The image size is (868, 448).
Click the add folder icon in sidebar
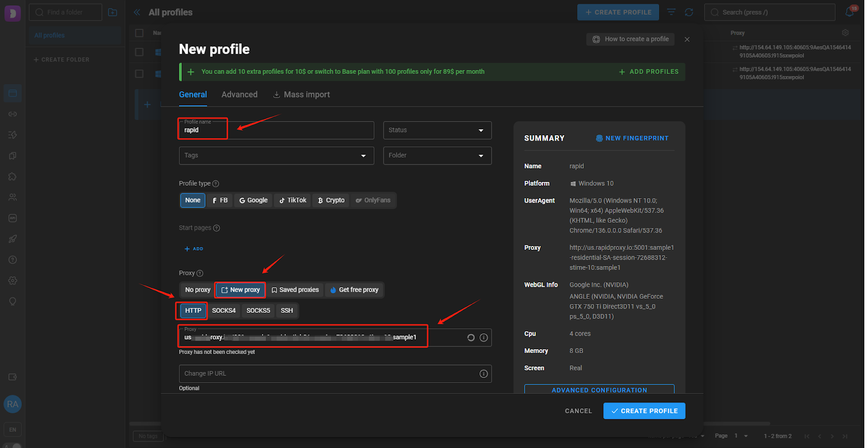112,12
